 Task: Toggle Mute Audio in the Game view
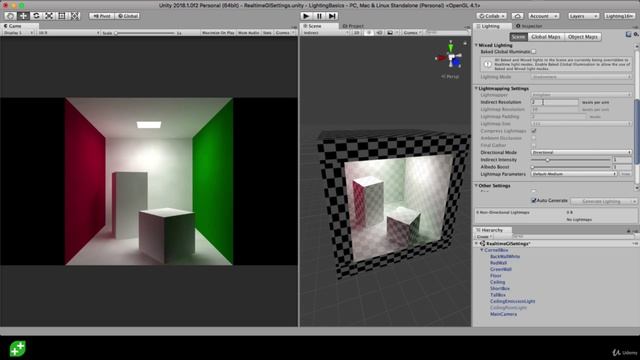(249, 33)
